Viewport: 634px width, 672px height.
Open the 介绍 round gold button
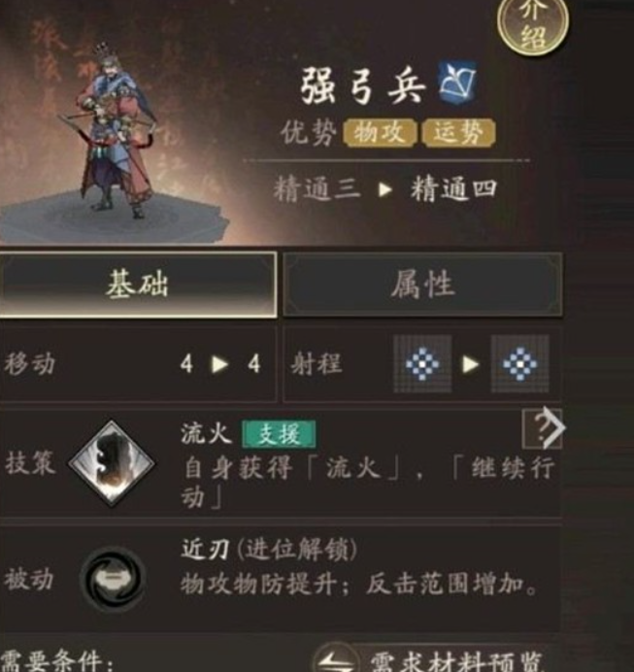pos(533,25)
